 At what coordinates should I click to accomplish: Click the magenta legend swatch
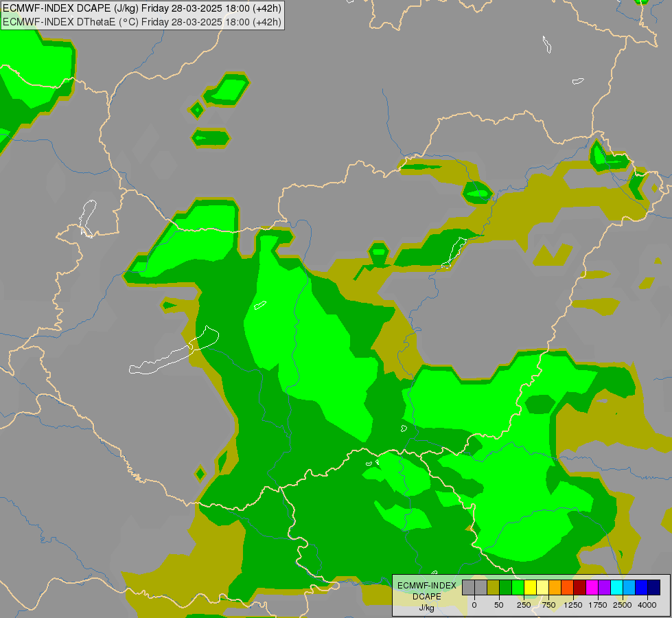[592, 587]
